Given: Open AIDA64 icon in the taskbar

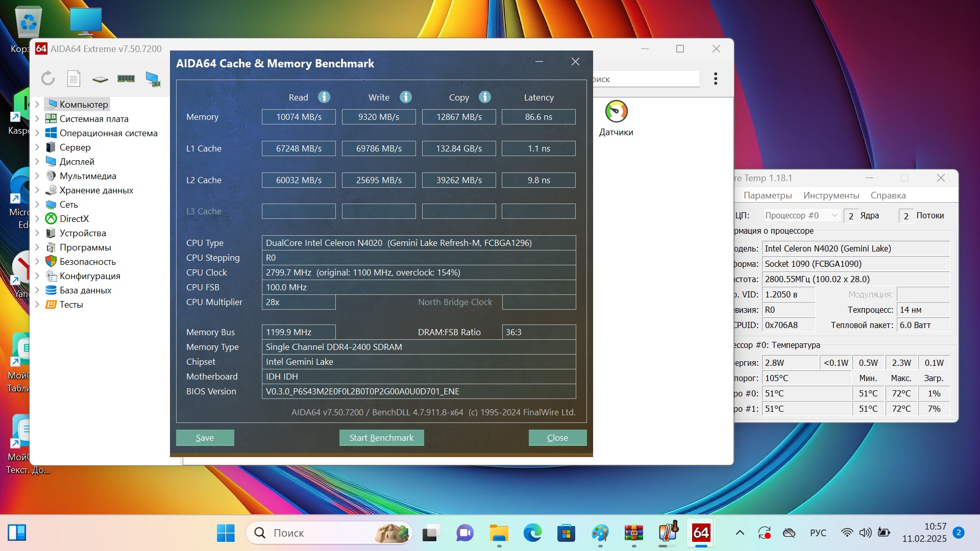Looking at the screenshot, I should coord(701,533).
